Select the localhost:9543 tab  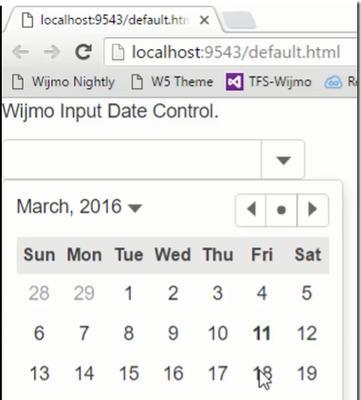coord(113,20)
